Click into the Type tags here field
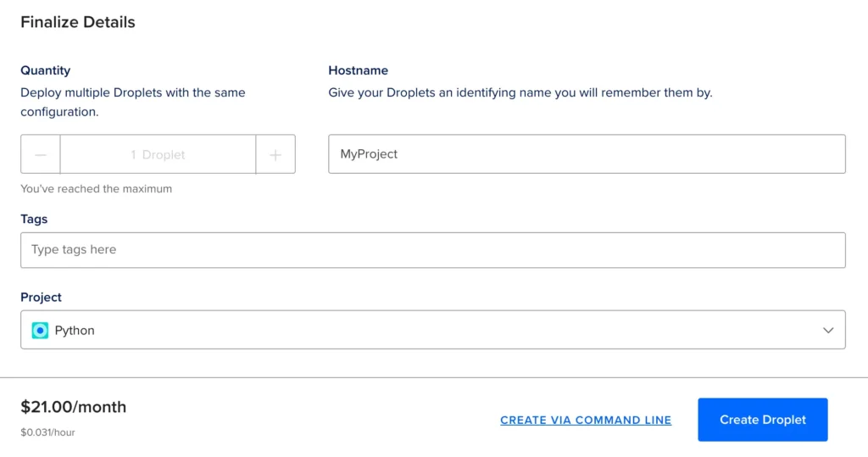 (433, 250)
